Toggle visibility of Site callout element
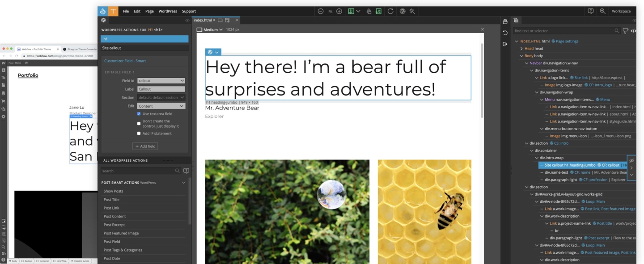The image size is (644, 264). click(x=631, y=161)
